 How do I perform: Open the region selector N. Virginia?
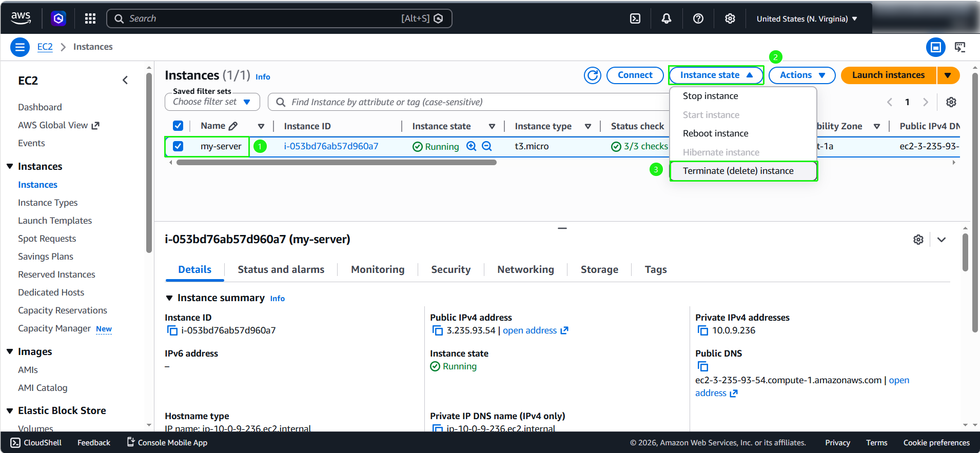coord(807,19)
